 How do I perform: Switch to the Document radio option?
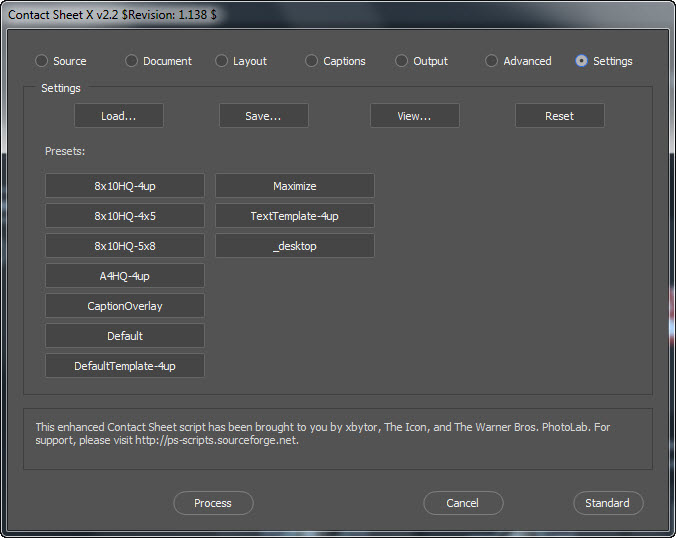tap(132, 61)
